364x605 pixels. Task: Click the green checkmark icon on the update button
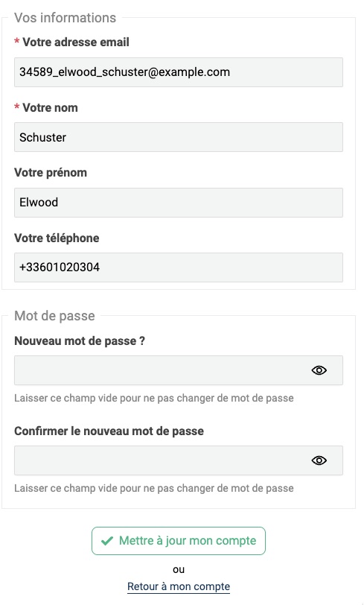pos(106,541)
